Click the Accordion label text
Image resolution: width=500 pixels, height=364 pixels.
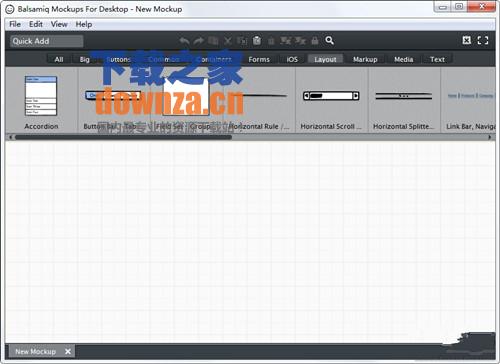pos(41,126)
